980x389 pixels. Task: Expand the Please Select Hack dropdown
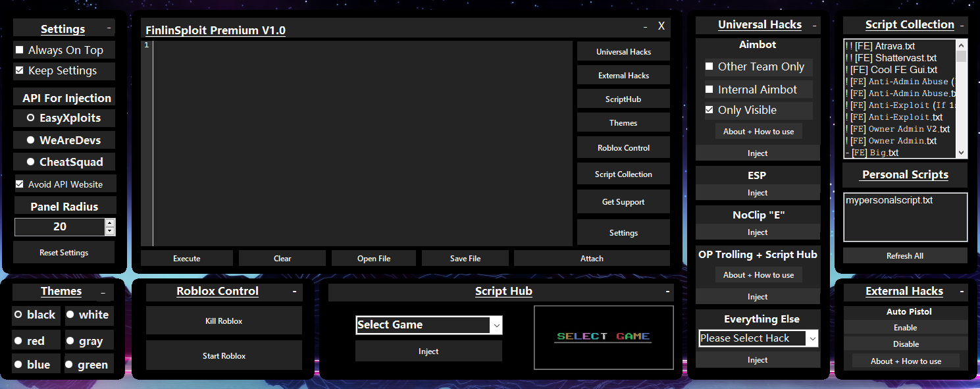coord(812,338)
